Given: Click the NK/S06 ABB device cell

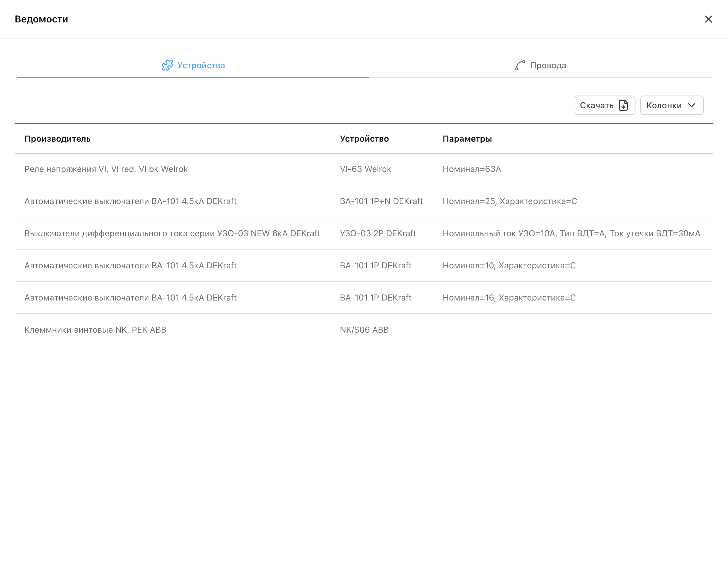Looking at the screenshot, I should pyautogui.click(x=364, y=330).
